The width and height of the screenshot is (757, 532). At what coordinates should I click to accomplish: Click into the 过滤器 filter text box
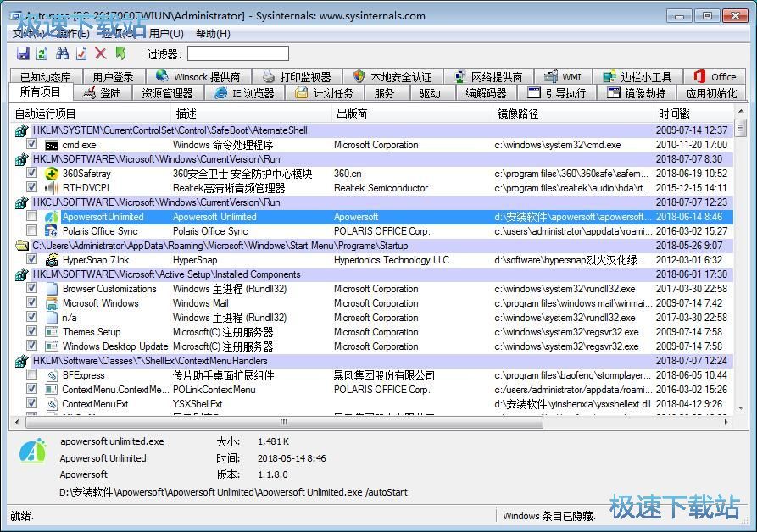[x=238, y=53]
